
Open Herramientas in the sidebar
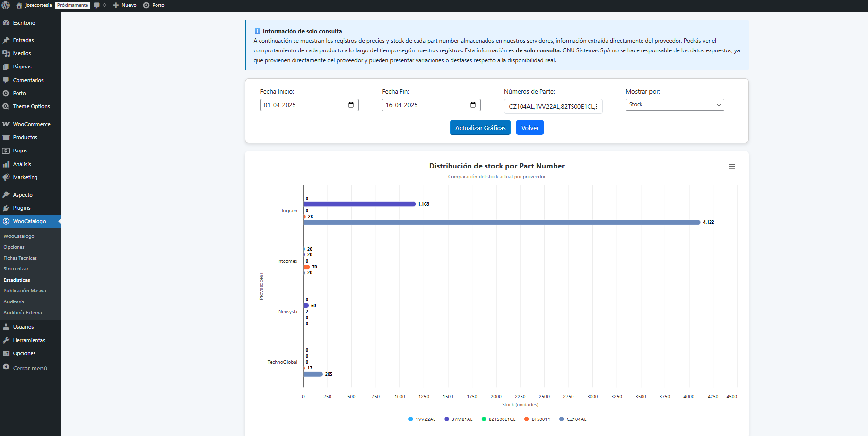29,340
